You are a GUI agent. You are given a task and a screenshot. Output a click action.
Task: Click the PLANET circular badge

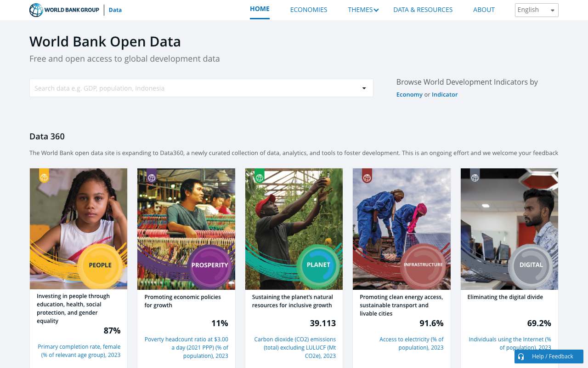[x=318, y=265]
